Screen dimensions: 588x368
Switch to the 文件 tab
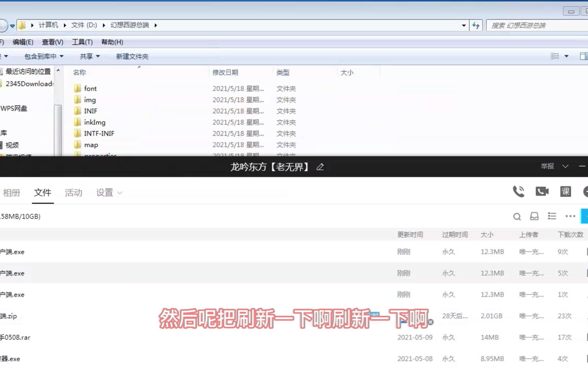(43, 192)
